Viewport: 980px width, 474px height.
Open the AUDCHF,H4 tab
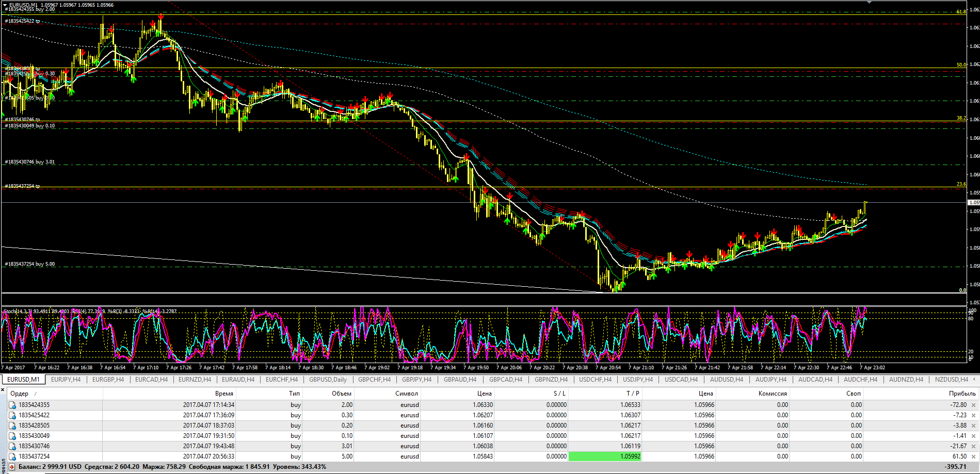pos(860,380)
